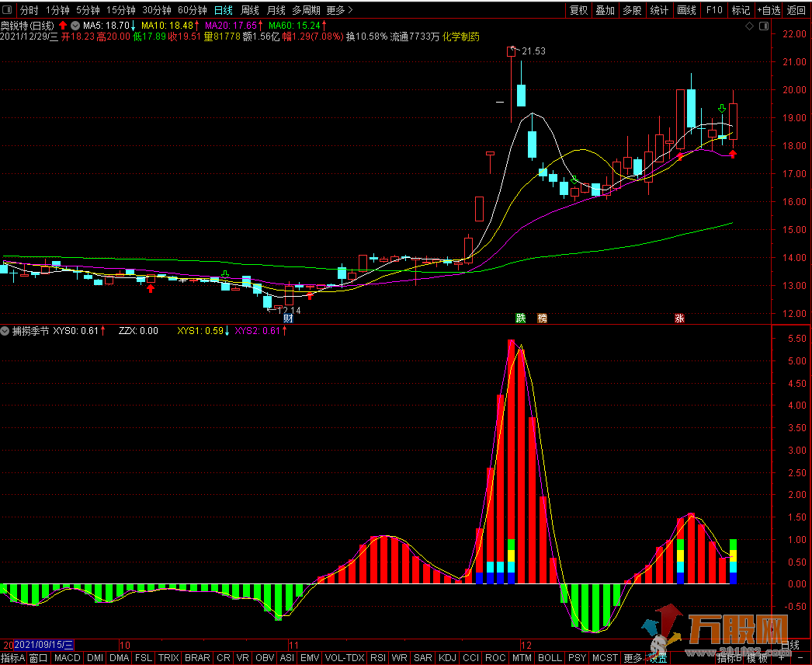Screen dimensions: 812x665
Task: Click the side-panel icon beside the diamond icon
Action: [x=764, y=26]
